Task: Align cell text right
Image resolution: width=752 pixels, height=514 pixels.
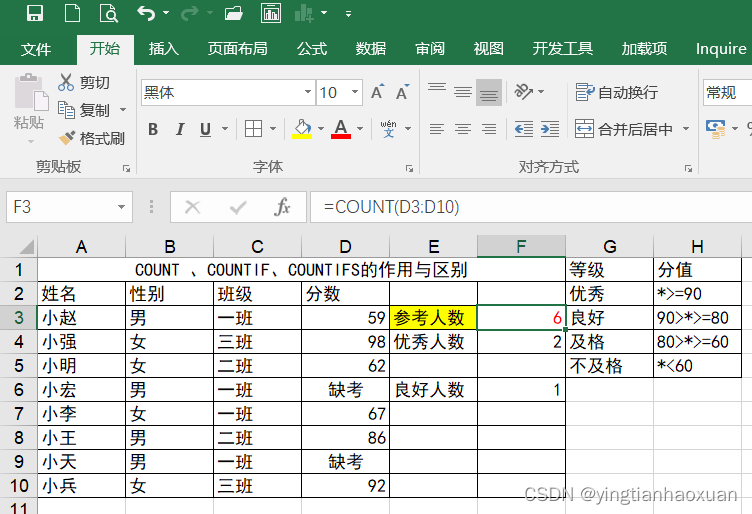Action: pyautogui.click(x=489, y=128)
